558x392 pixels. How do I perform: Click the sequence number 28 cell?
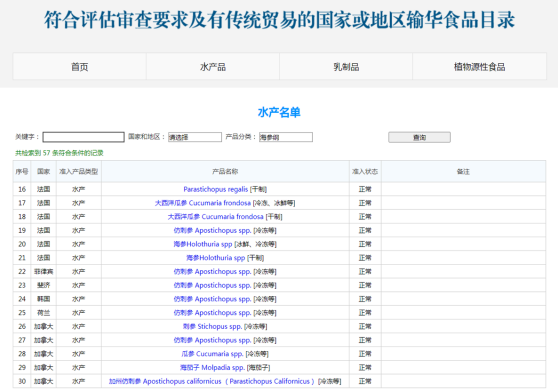22,354
